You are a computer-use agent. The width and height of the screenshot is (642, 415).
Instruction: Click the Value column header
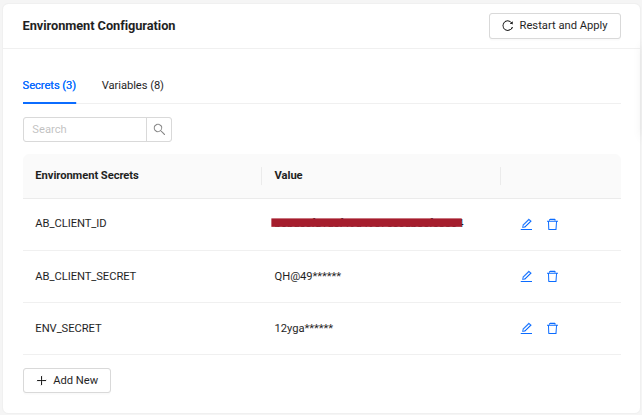(x=289, y=175)
